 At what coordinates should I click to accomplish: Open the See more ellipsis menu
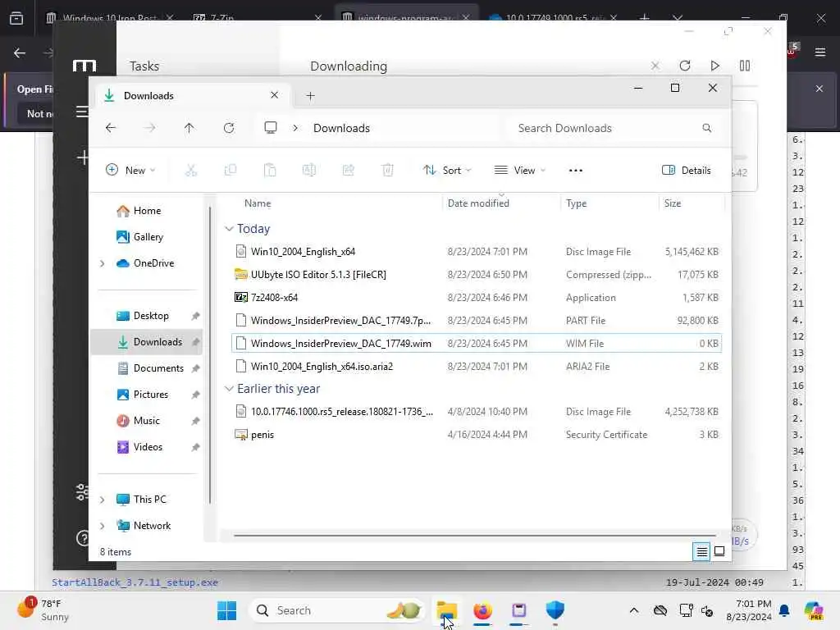coord(575,171)
